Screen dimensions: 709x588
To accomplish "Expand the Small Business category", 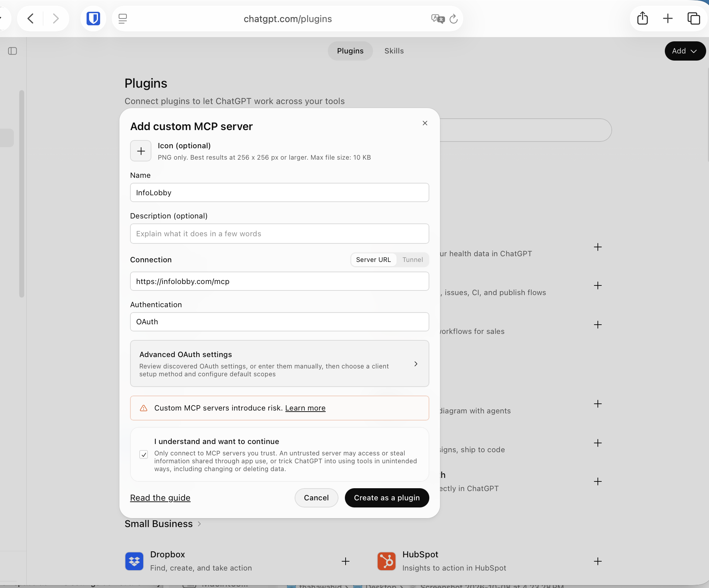I will coord(163,524).
